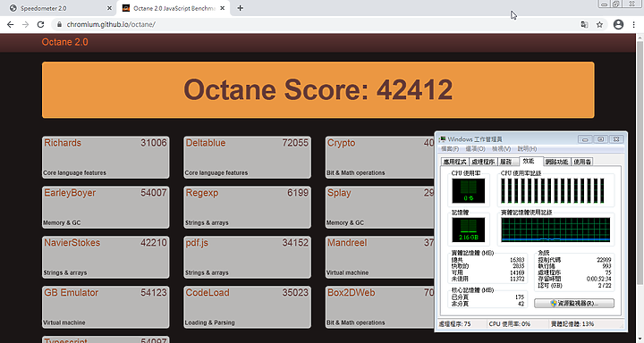Click the shield icon on 資源監視器 button

pyautogui.click(x=554, y=303)
